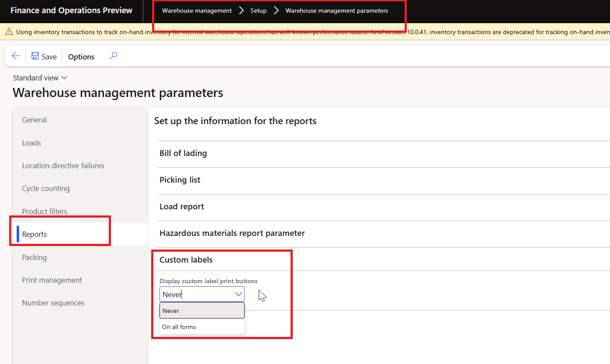Click Warehouse management parameters breadcrumb

[336, 10]
